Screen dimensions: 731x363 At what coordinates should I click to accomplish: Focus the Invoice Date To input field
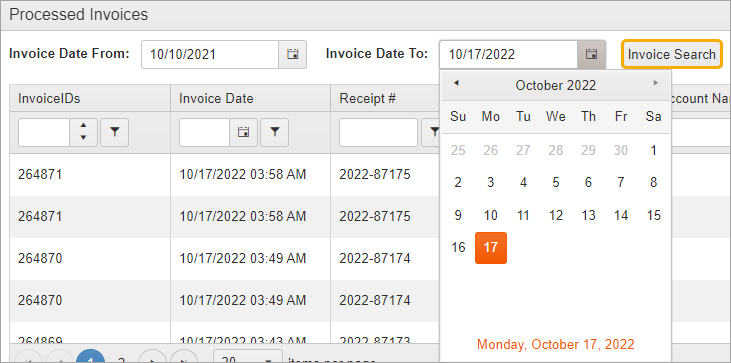point(509,55)
